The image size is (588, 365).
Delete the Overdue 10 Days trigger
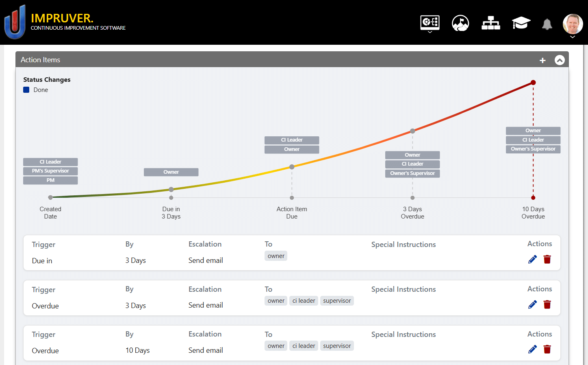click(x=547, y=350)
